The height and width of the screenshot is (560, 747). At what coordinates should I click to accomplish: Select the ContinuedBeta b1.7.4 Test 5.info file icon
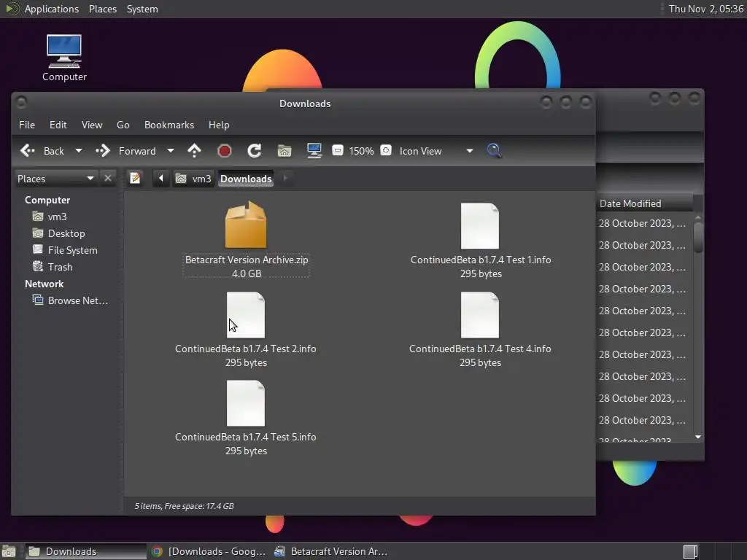(x=246, y=403)
